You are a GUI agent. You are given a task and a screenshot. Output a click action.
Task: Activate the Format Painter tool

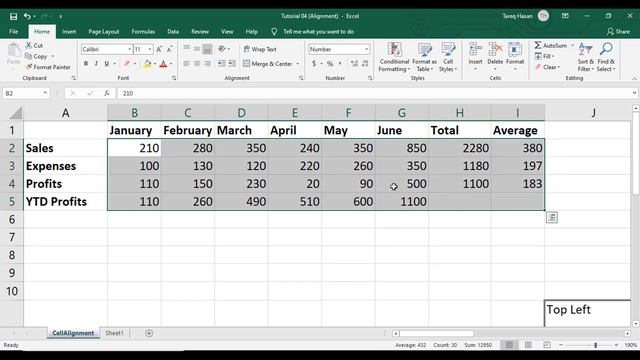[x=48, y=67]
